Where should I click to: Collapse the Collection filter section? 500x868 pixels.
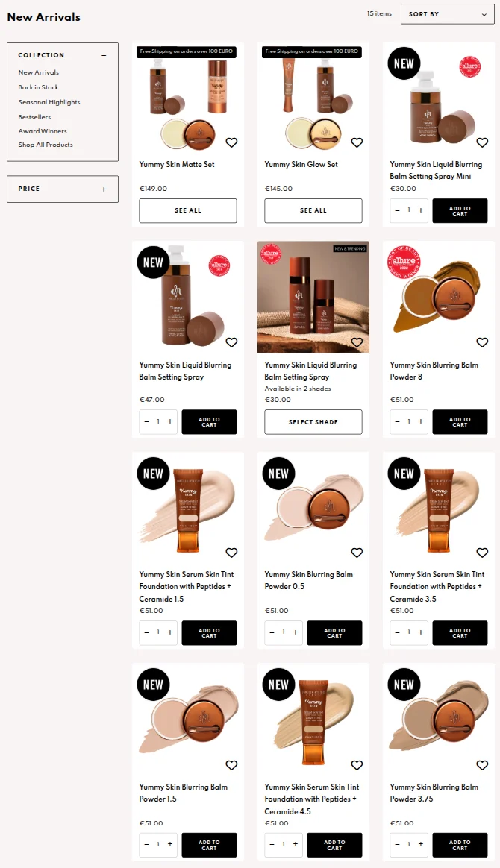coord(104,55)
